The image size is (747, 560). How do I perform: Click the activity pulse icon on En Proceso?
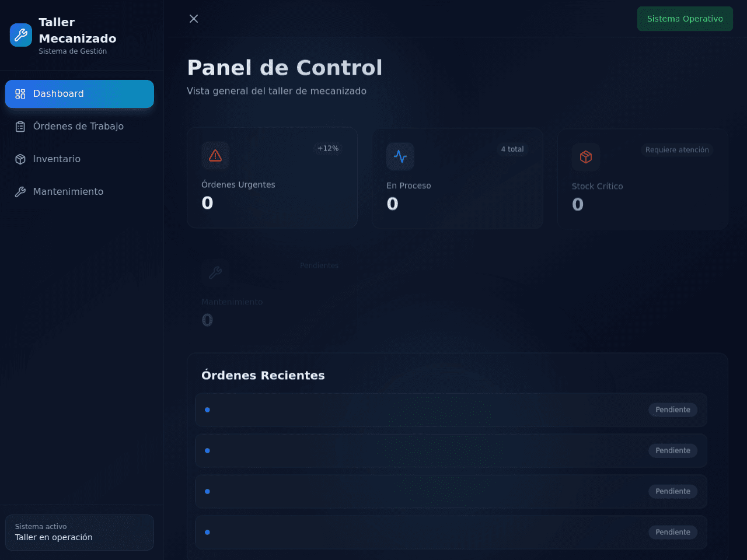400,156
